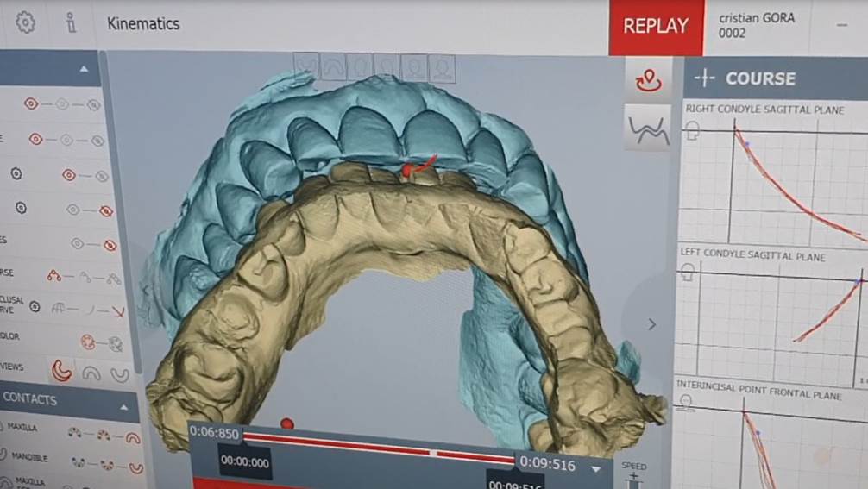The image size is (868, 489).
Task: Toggle red eye in the second visibility row
Action: point(36,139)
